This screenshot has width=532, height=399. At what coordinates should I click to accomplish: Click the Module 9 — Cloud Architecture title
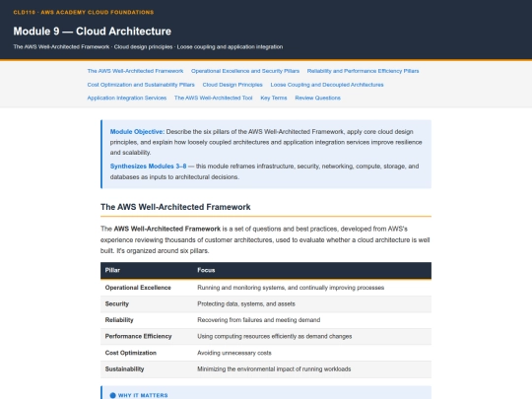93,32
